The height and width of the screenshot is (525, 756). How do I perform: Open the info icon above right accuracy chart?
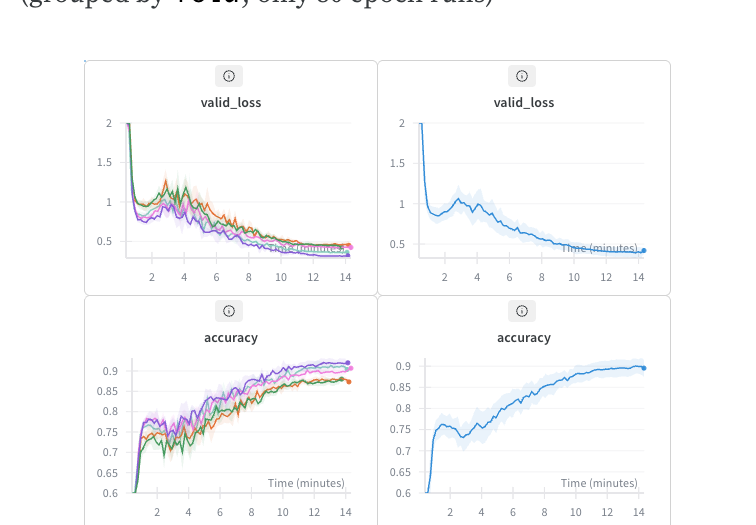point(522,311)
